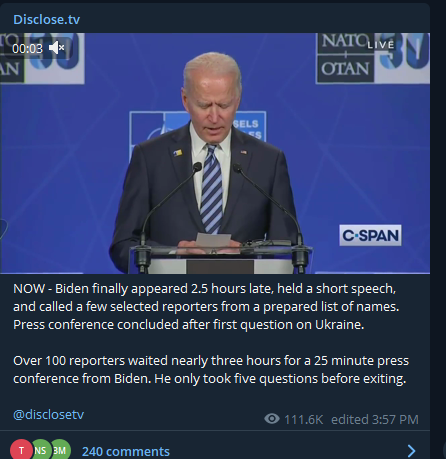The image size is (446, 459).
Task: Expand comments with the right chevron arrow
Action: (x=412, y=451)
